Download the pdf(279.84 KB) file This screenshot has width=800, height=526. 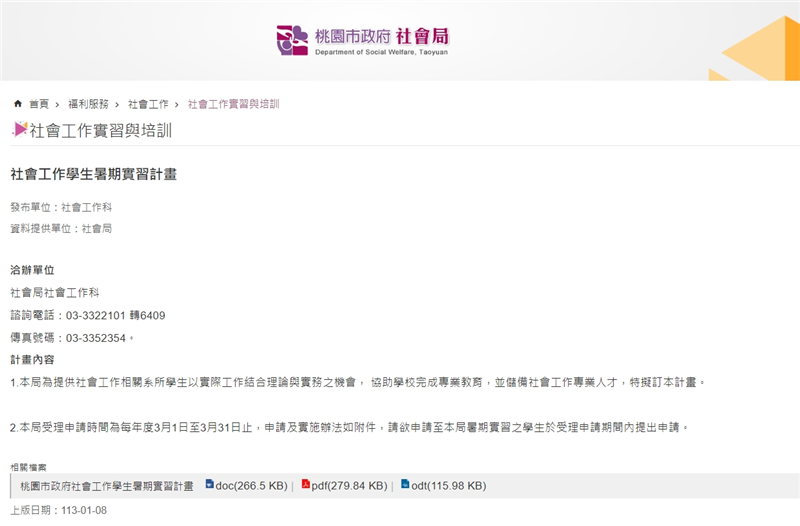coord(349,486)
